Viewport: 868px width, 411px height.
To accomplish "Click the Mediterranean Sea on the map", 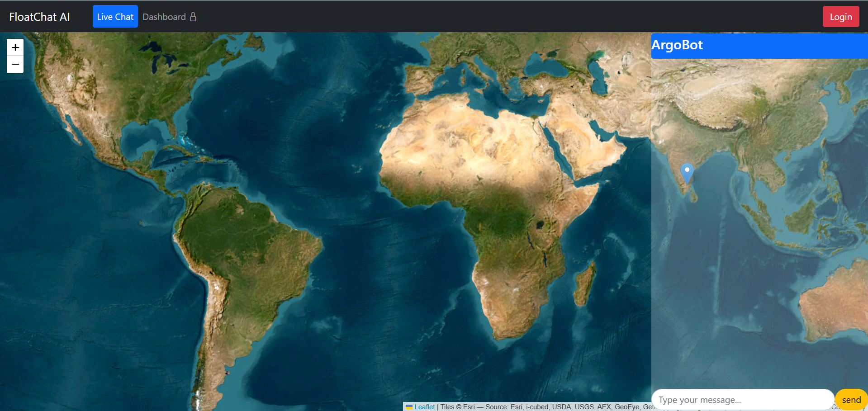I will pyautogui.click(x=489, y=90).
